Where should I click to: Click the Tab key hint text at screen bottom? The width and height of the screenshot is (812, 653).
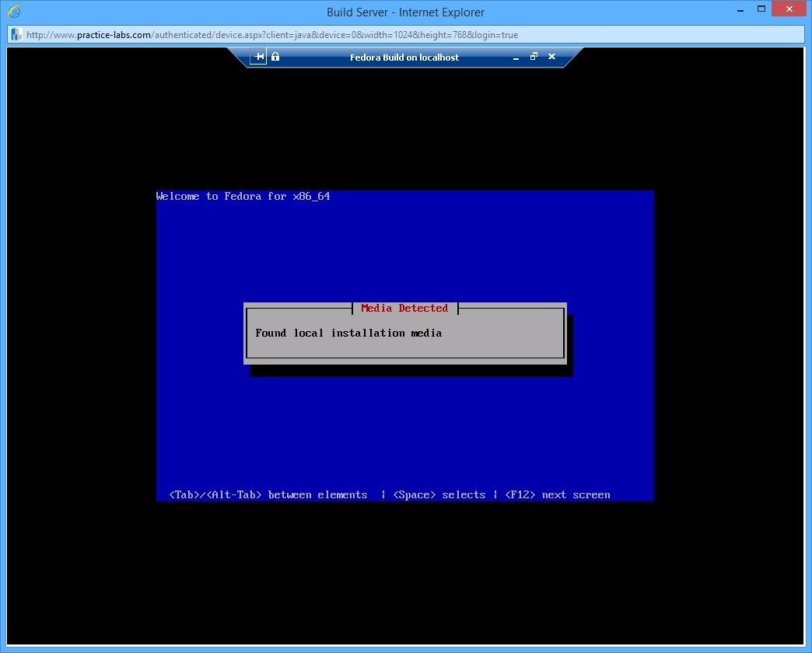pyautogui.click(x=268, y=494)
